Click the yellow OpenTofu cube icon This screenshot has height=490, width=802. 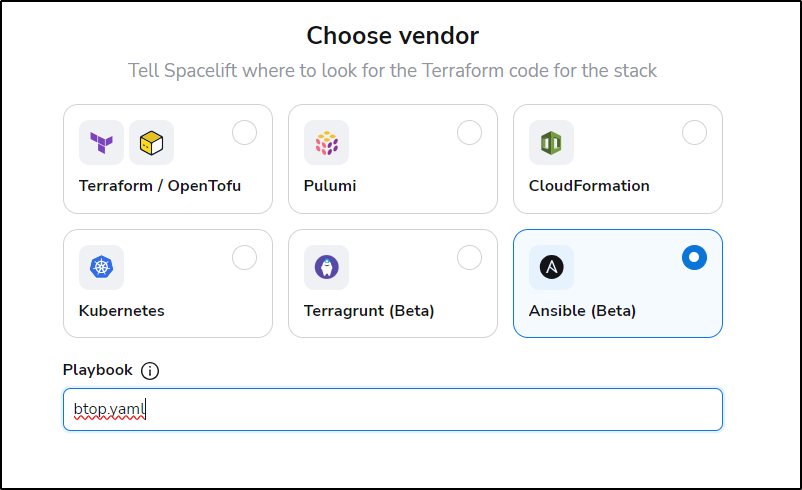(151, 143)
